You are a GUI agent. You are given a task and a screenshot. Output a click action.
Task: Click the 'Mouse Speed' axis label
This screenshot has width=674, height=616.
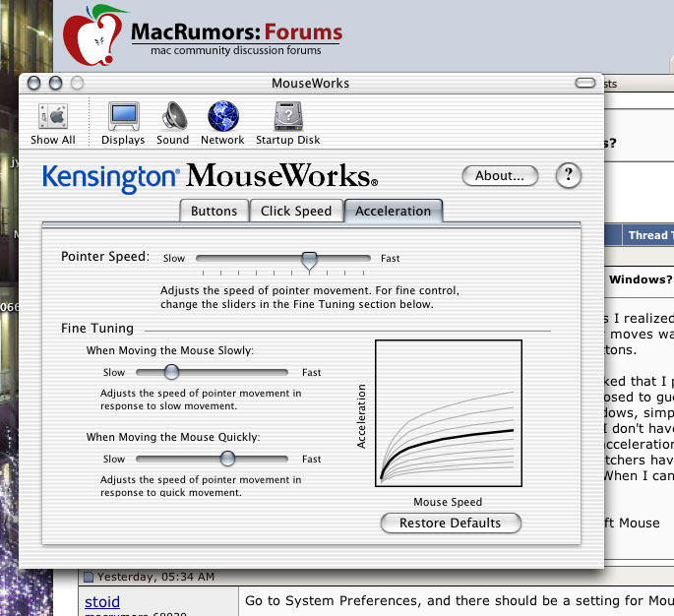point(448,502)
